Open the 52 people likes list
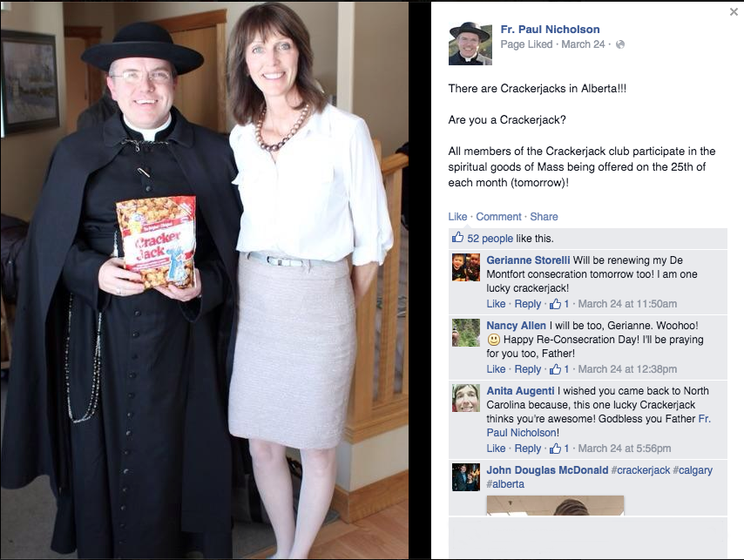 point(490,239)
